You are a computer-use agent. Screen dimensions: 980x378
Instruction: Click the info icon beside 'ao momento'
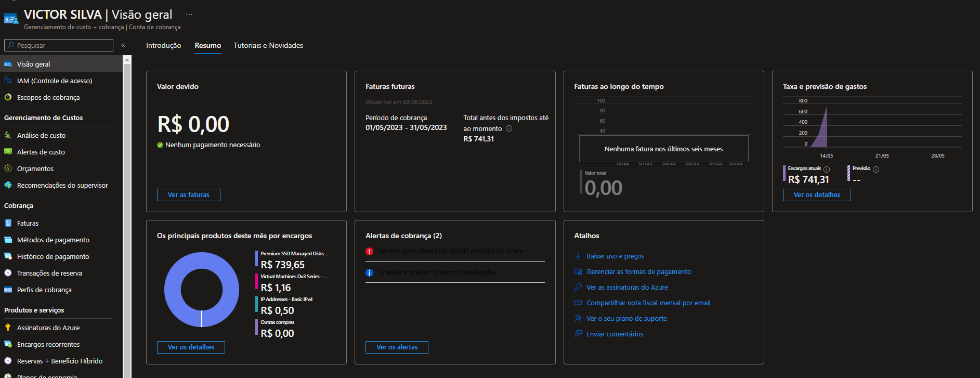[509, 128]
